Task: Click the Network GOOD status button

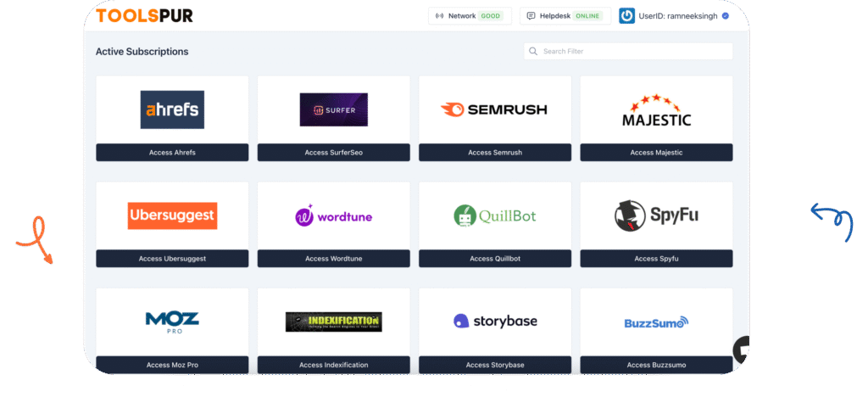Action: pos(470,16)
